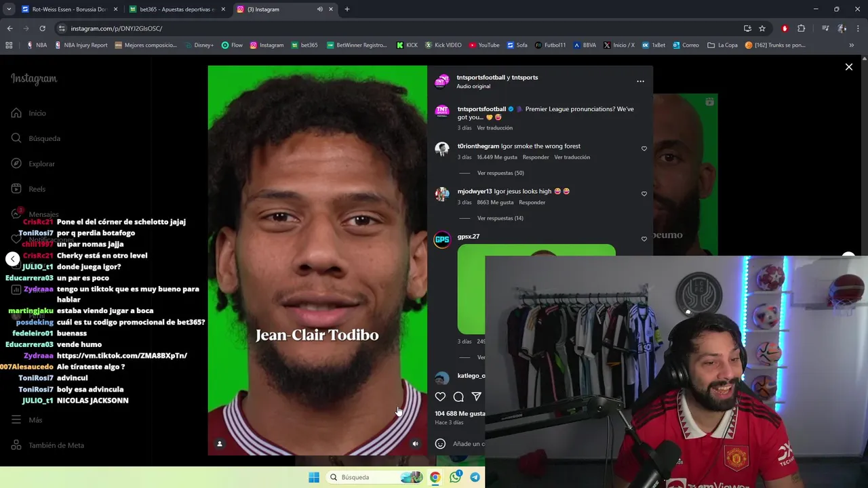Open the Windows Start button
The image size is (868, 488).
314,477
